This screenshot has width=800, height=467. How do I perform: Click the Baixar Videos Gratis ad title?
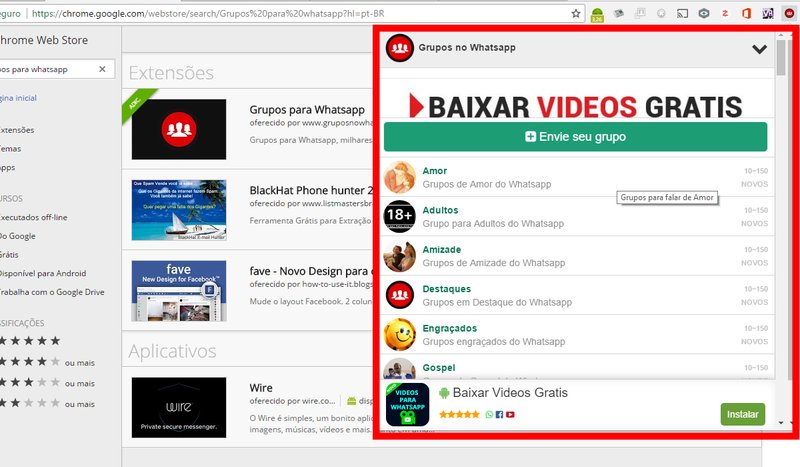tap(510, 392)
